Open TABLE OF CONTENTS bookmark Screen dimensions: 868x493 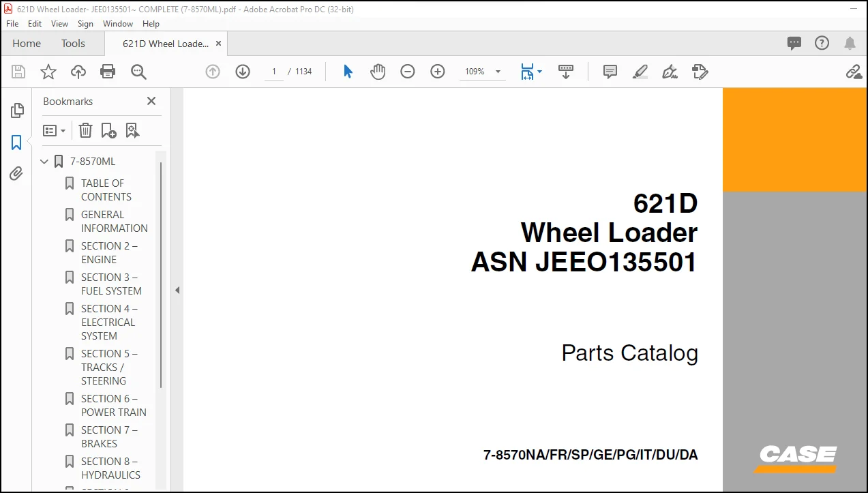106,190
